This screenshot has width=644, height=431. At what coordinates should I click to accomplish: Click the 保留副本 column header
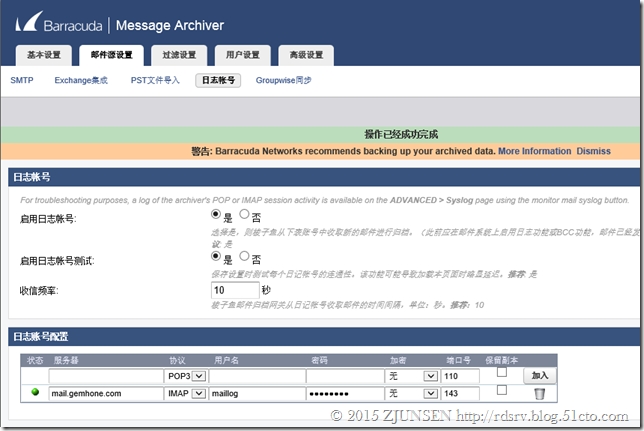click(501, 360)
